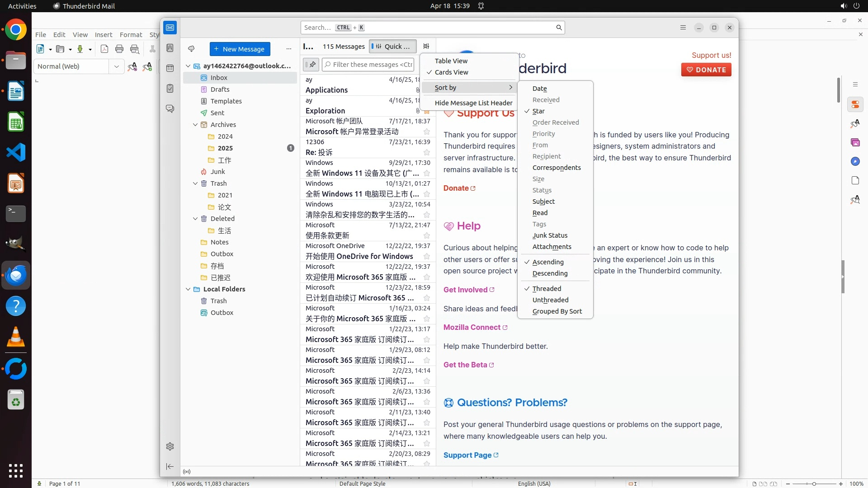Open the Address Book sidebar icon

coord(170,48)
